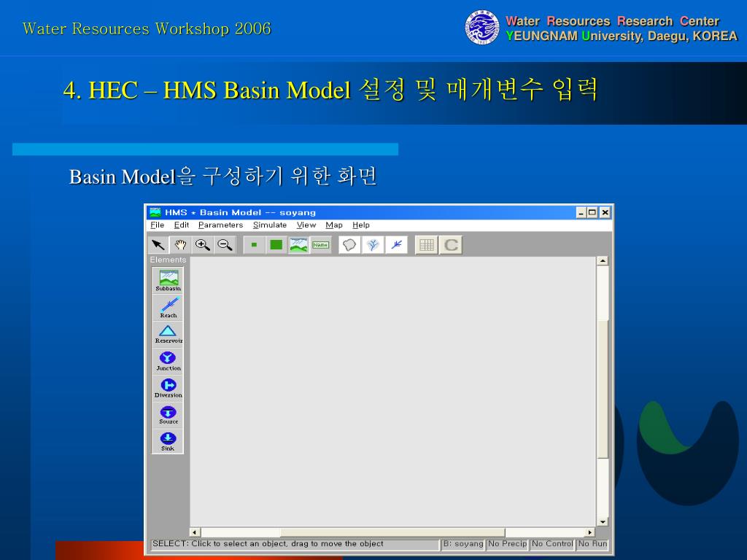The width and height of the screenshot is (747, 560).
Task: Open the Help menu
Action: [x=360, y=225]
